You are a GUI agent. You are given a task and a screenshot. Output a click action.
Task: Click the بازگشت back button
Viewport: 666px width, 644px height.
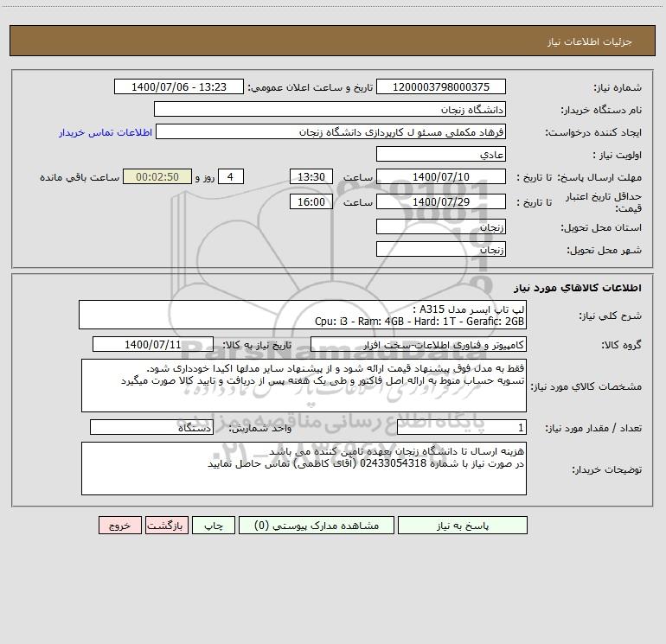pyautogui.click(x=166, y=526)
